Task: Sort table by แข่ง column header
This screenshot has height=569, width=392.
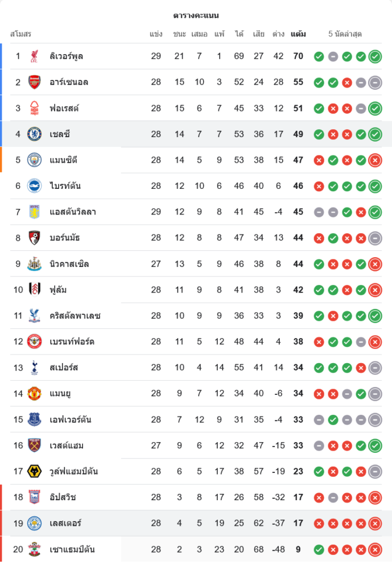Action: click(156, 34)
